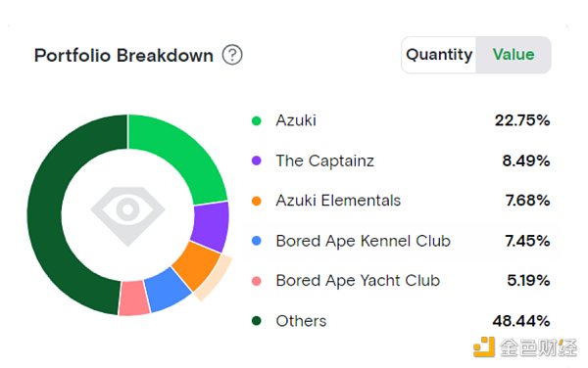Click the Others 48.44% value
This screenshot has height=368, width=588.
(x=521, y=321)
